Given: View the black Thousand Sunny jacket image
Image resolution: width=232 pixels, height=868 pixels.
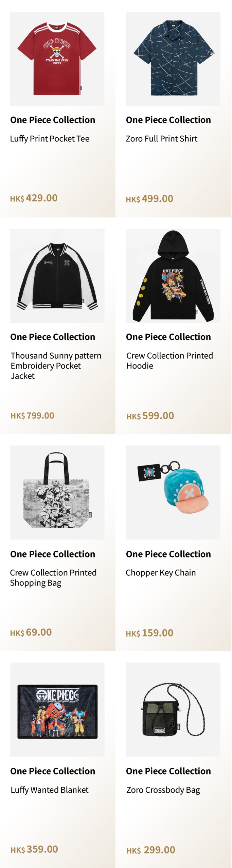Looking at the screenshot, I should 57,276.
